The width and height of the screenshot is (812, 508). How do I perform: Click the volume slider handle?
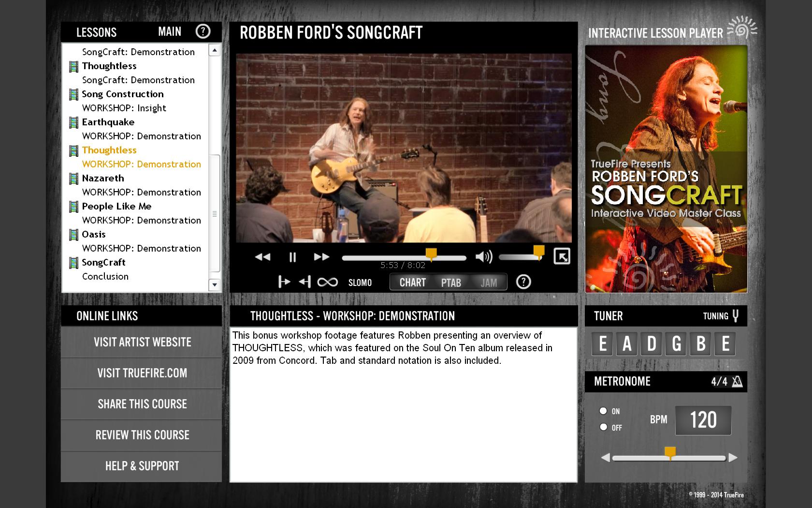pos(539,251)
